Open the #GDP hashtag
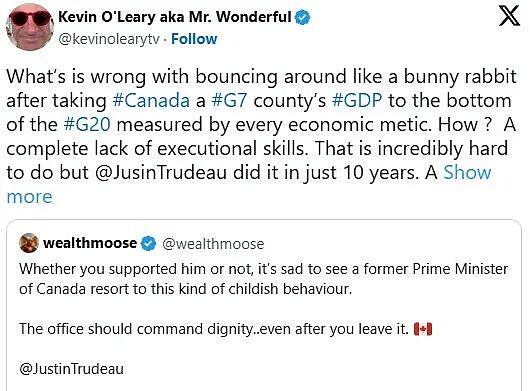The image size is (530, 391). (357, 101)
